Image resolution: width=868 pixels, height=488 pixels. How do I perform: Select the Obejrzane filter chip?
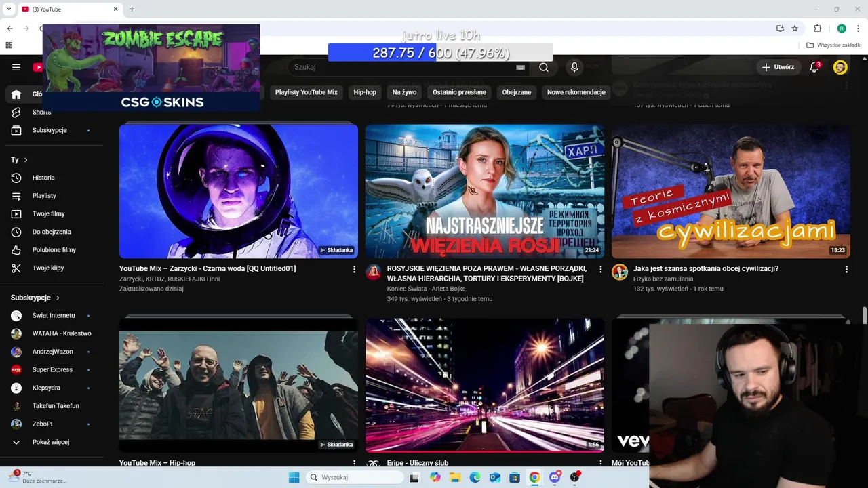[x=517, y=92]
